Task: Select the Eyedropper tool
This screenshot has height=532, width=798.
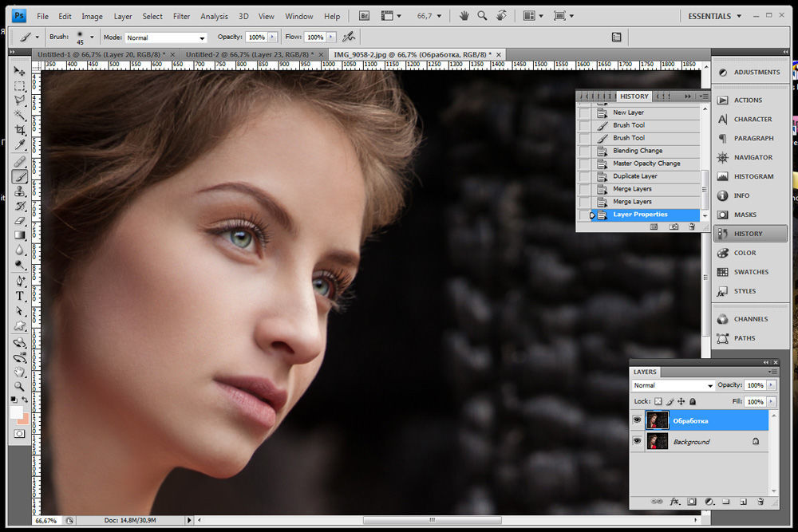Action: (x=20, y=144)
